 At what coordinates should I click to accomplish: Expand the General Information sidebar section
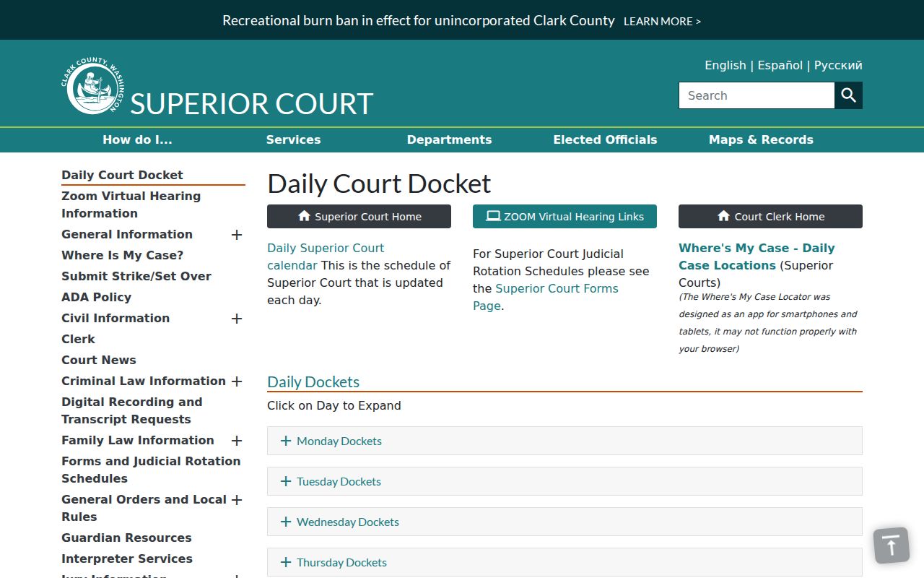click(236, 235)
